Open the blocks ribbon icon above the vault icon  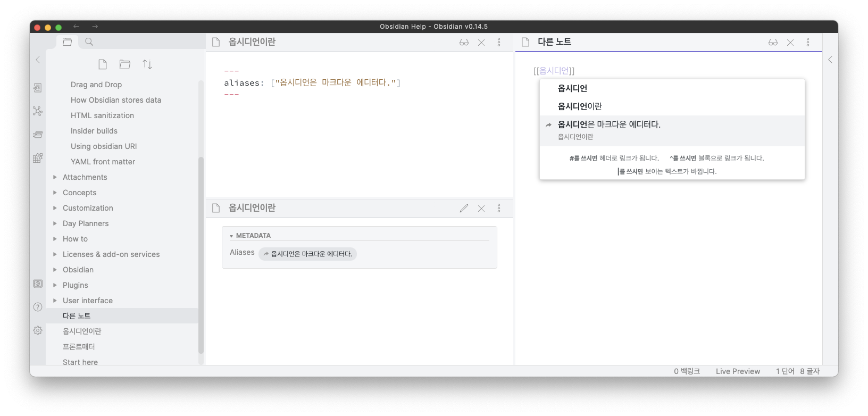38,158
